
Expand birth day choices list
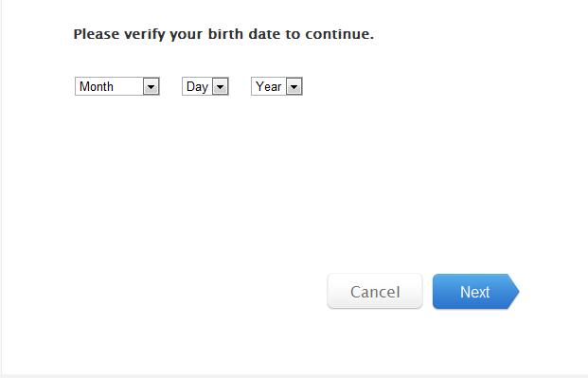[205, 86]
